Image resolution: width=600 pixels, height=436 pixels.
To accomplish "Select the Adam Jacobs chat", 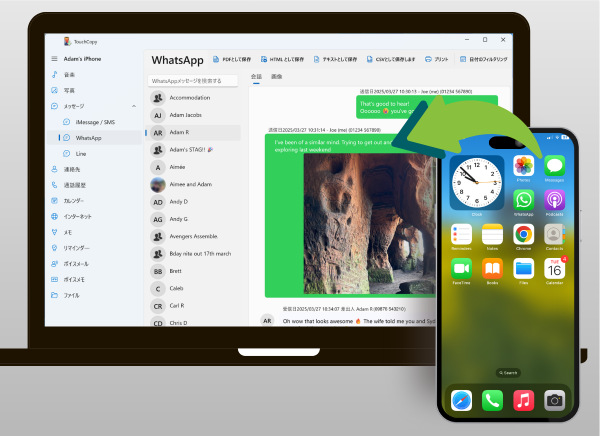I will pyautogui.click(x=193, y=115).
